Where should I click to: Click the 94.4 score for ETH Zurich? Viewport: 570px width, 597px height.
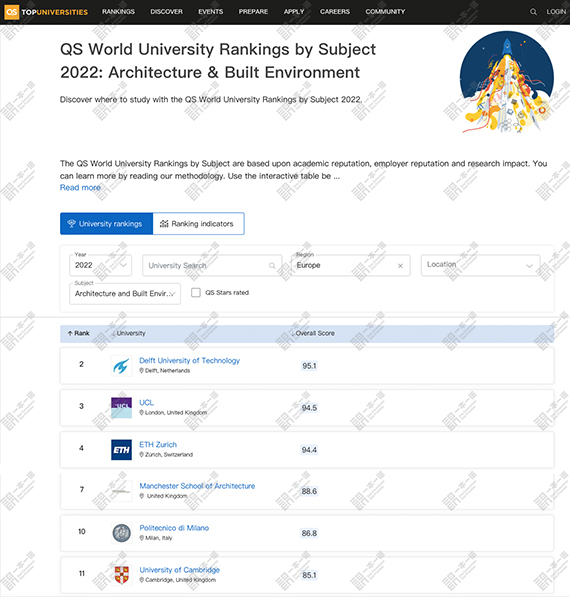point(309,450)
